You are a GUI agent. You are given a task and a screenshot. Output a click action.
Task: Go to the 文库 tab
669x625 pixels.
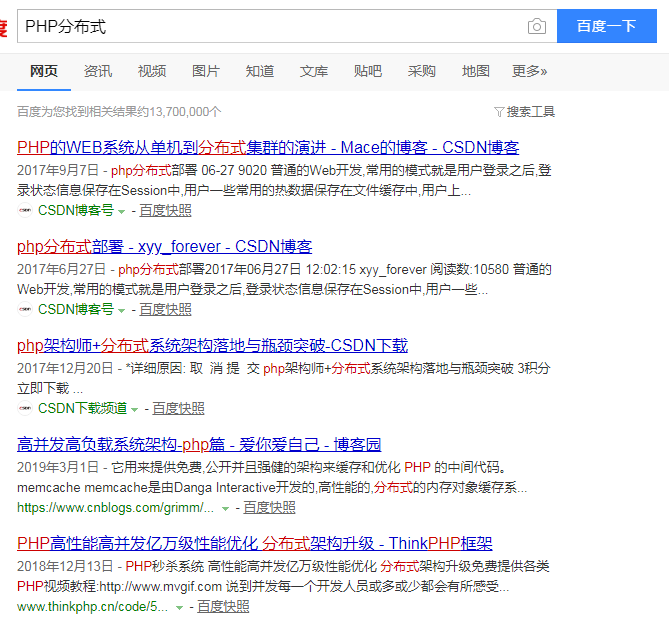coord(314,71)
